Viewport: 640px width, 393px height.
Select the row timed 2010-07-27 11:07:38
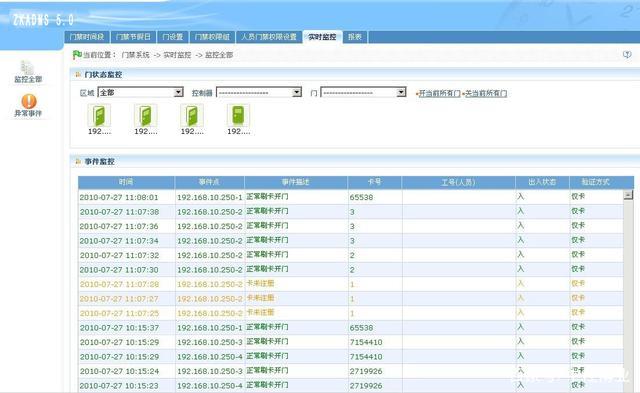click(351, 212)
